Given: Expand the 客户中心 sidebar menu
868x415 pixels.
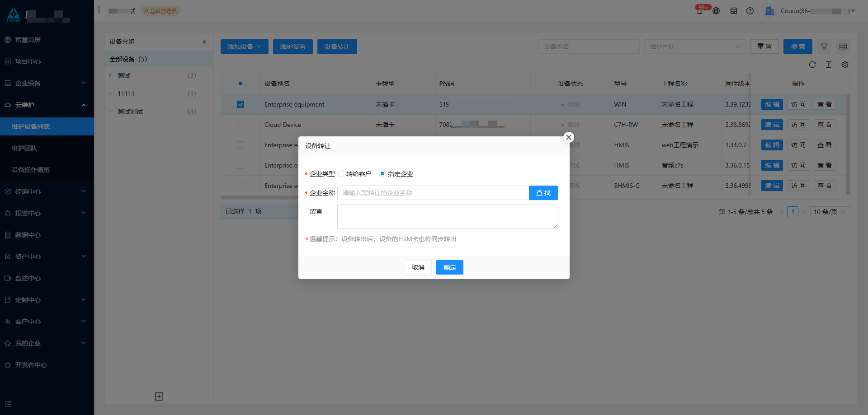Looking at the screenshot, I should (47, 322).
